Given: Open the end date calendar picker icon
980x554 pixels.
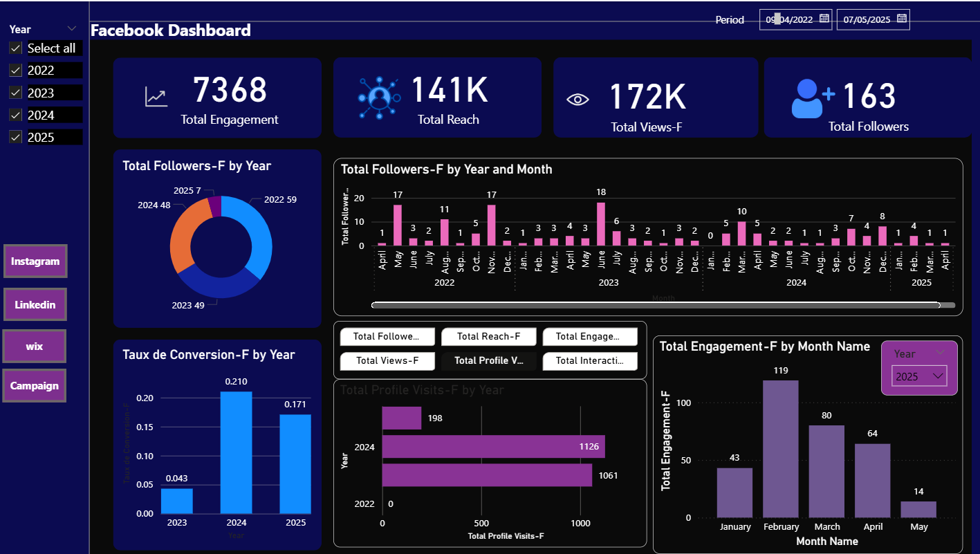Looking at the screenshot, I should pos(901,19).
